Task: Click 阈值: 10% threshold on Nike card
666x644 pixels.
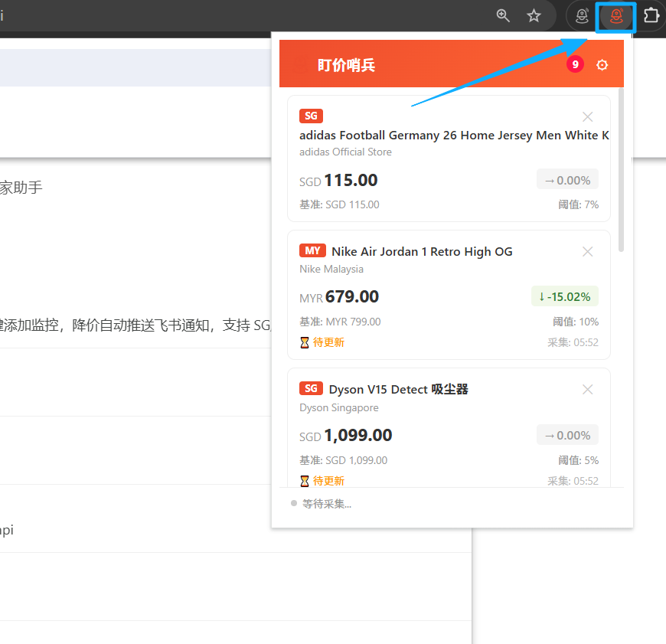Action: tap(576, 322)
